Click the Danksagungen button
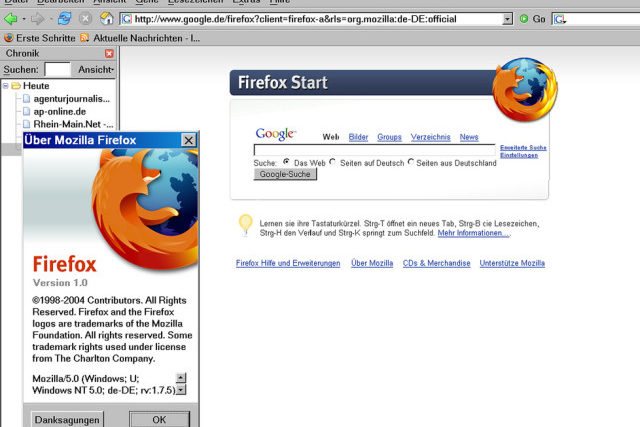 tap(67, 419)
